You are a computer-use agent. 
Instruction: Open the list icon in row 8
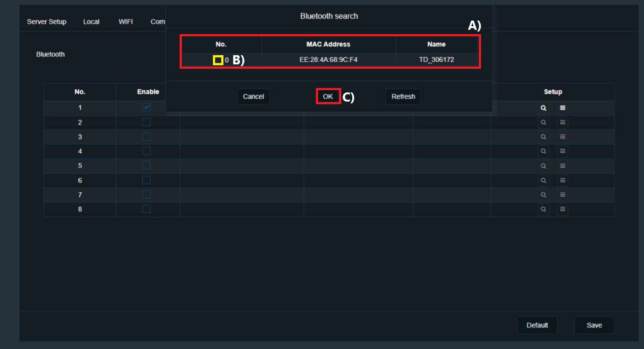click(563, 209)
